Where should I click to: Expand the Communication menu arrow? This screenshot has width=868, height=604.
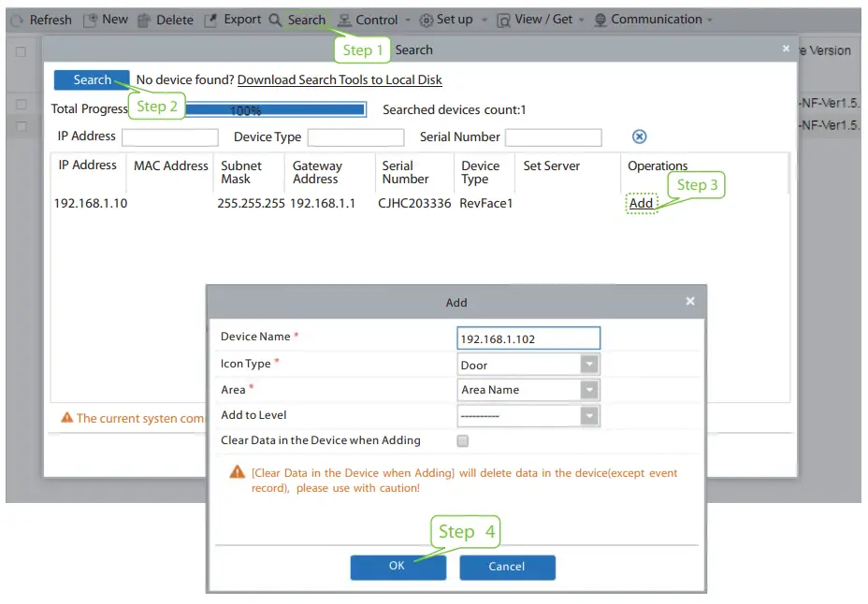710,21
